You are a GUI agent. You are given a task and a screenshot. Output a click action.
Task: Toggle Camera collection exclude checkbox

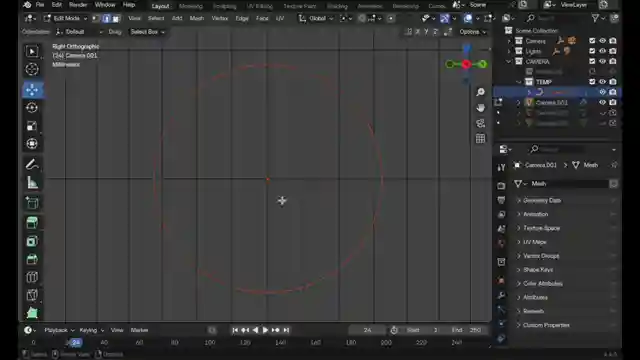[x=592, y=41]
